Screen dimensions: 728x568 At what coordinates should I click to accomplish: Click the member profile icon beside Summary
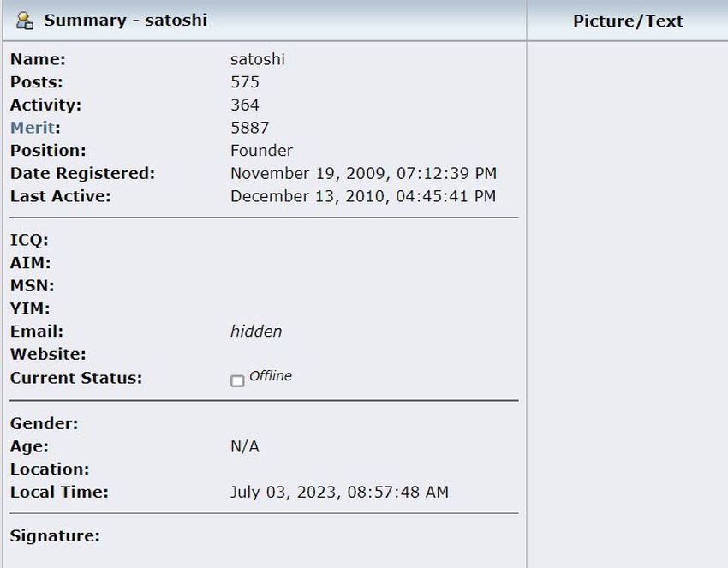tap(26, 20)
